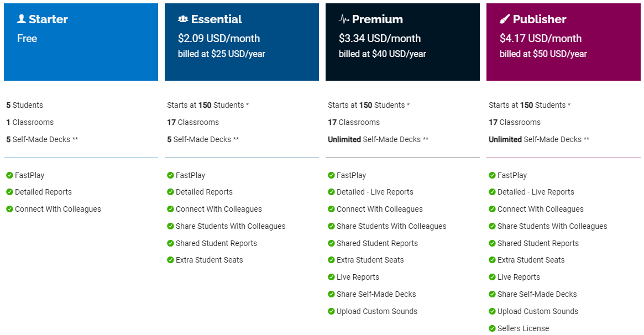Click green check beside Starter's FastPlay
Image resolution: width=644 pixels, height=335 pixels.
coord(9,175)
